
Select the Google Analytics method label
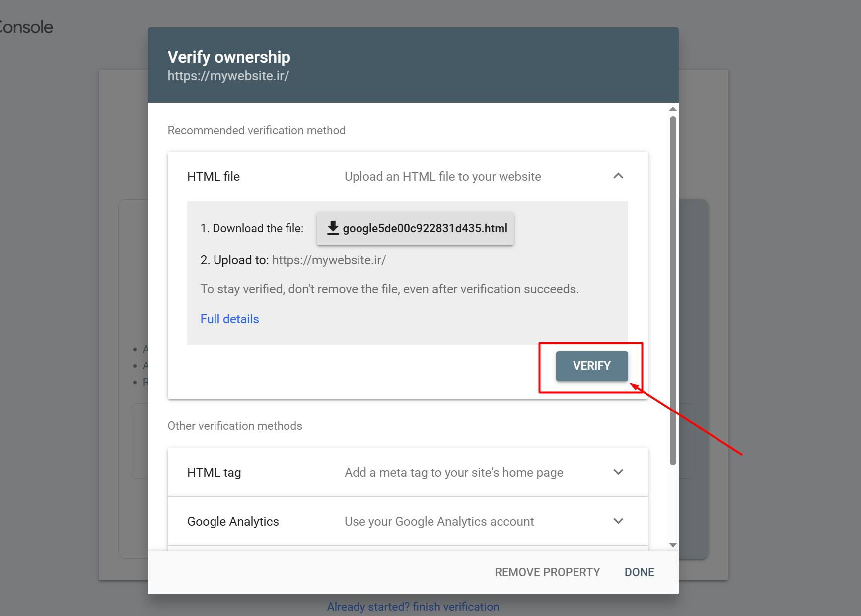pyautogui.click(x=233, y=521)
